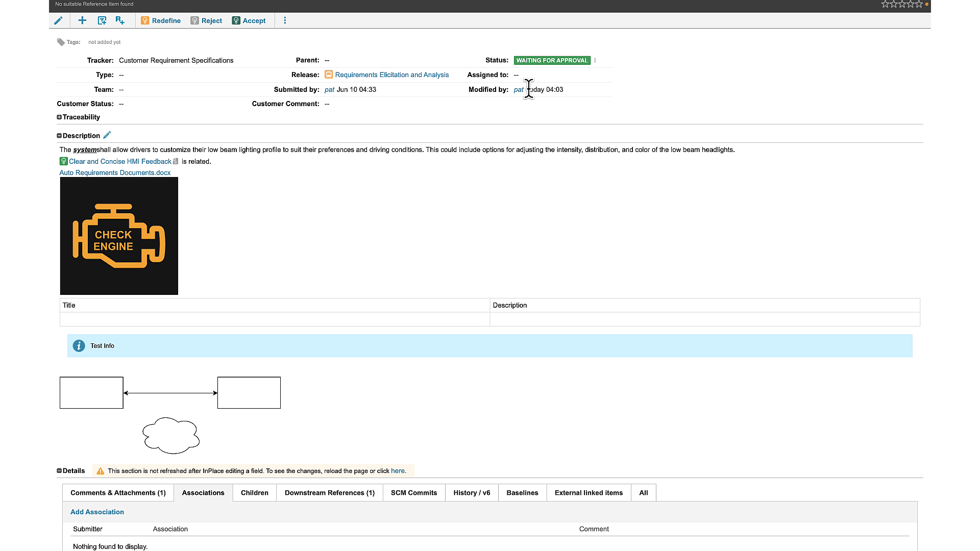Open Auto Requirements Documents.docx
980x551 pixels.
(x=115, y=172)
